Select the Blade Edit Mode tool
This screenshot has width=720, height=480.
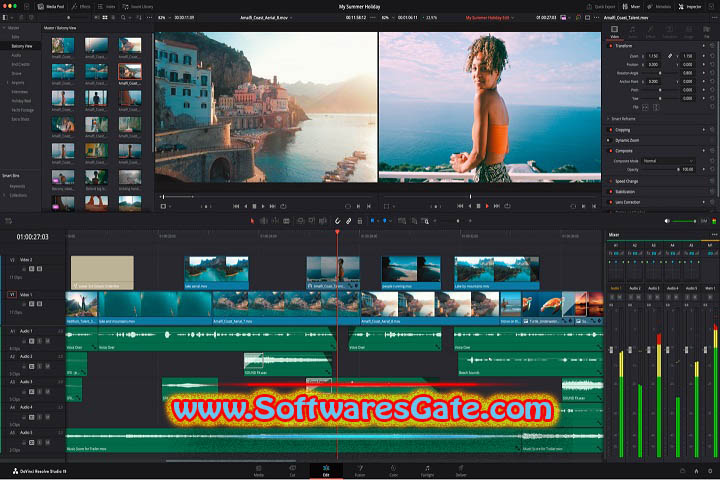287,221
